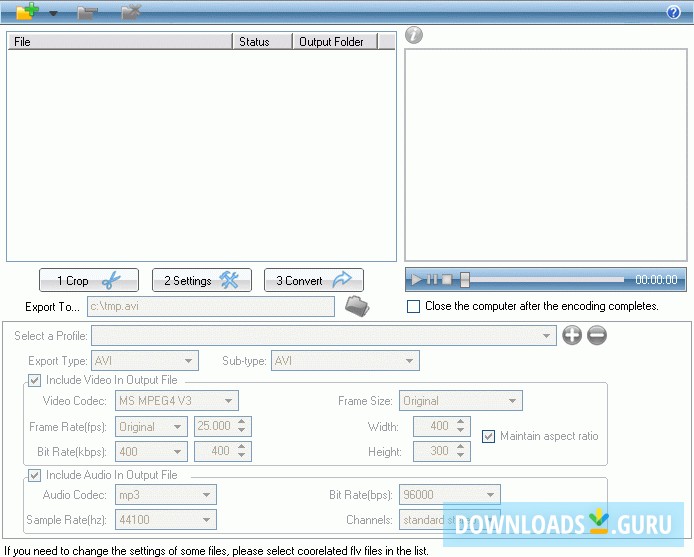
Task: Click the Status column header
Action: pos(262,42)
